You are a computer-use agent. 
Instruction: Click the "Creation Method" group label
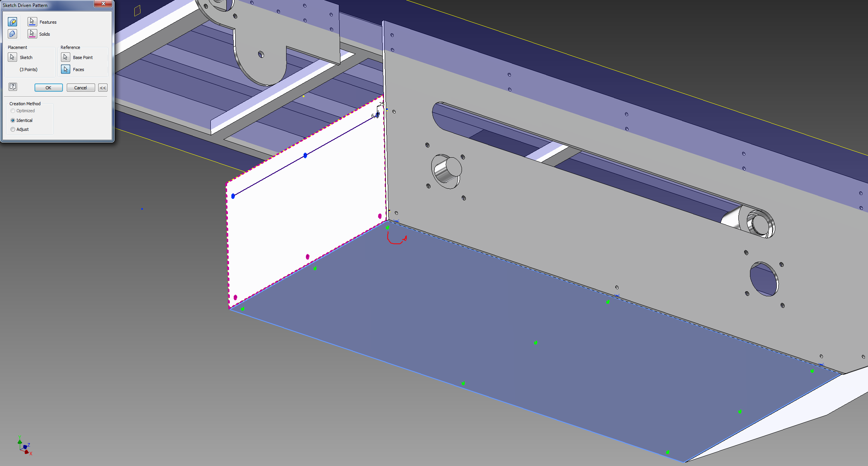coord(25,104)
